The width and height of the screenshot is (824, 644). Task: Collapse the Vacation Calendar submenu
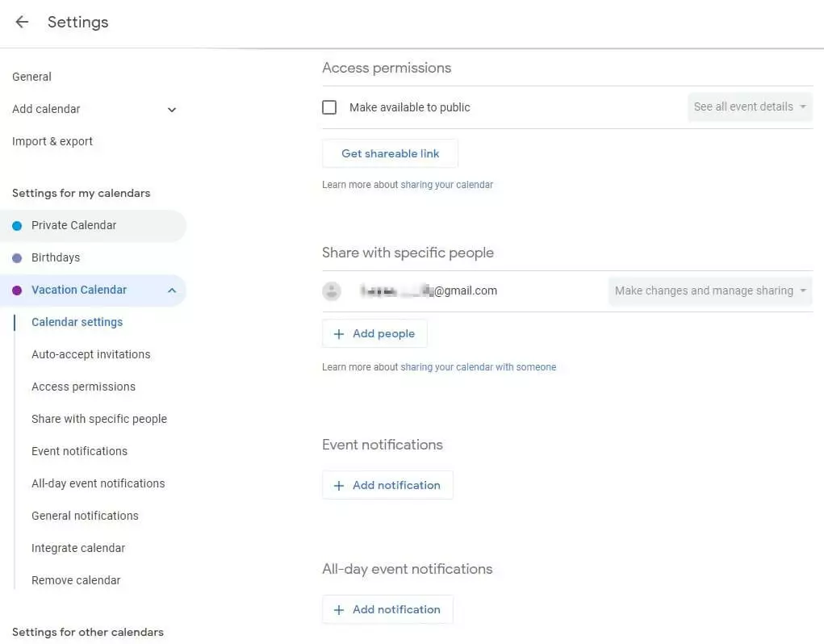(171, 291)
